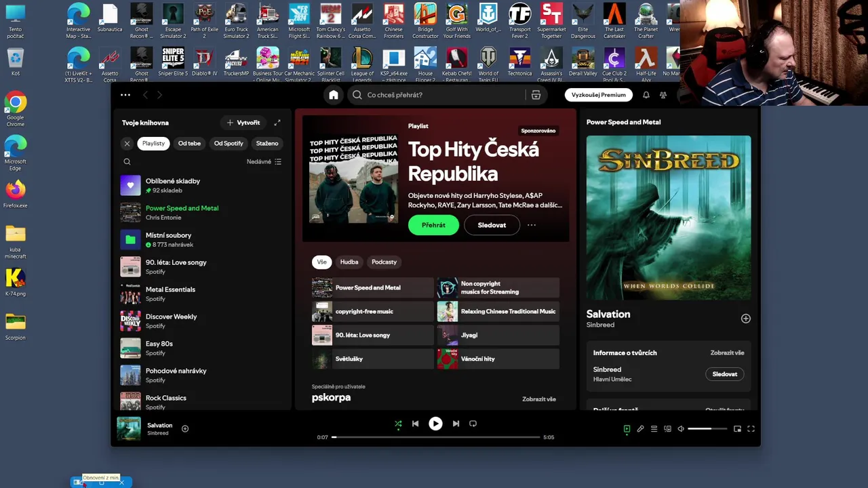This screenshot has width=868, height=488.
Task: Switch to the Podcasty tab
Action: pos(384,262)
